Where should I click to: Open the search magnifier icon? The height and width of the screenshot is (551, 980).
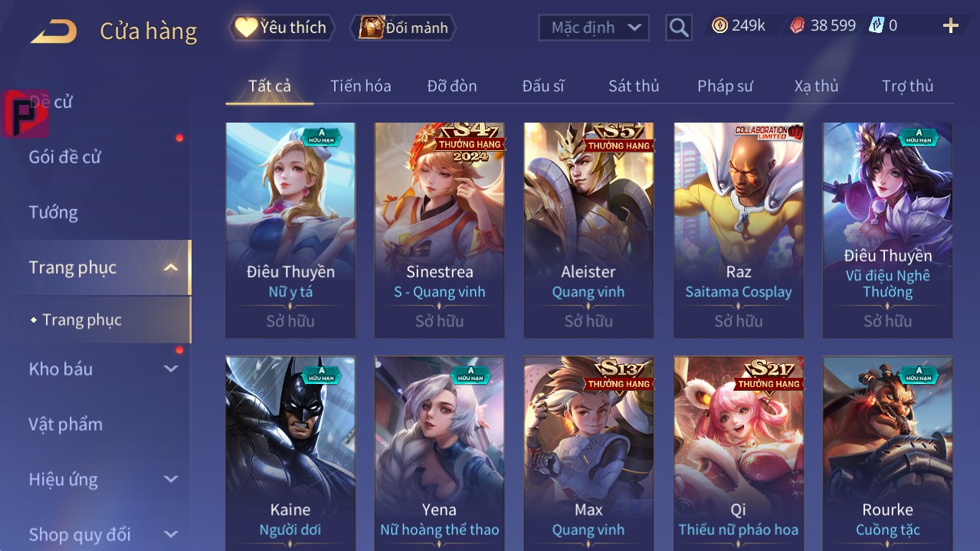(679, 28)
